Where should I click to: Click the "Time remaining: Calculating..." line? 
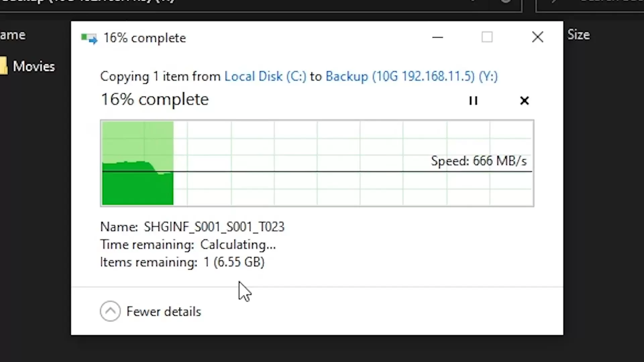pyautogui.click(x=188, y=245)
